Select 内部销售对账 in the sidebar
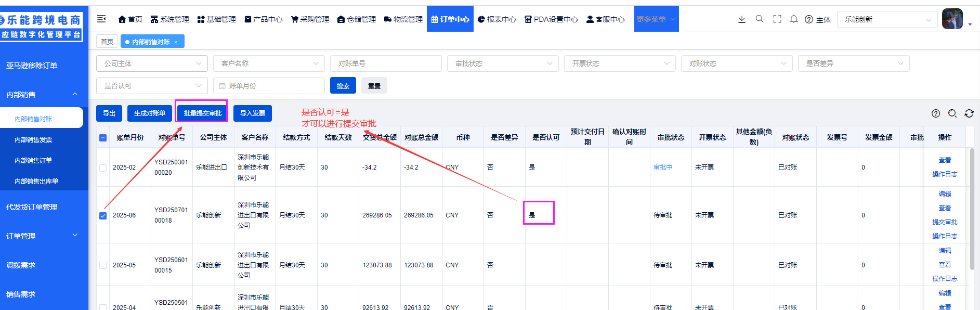This screenshot has height=310, width=980. click(42, 119)
